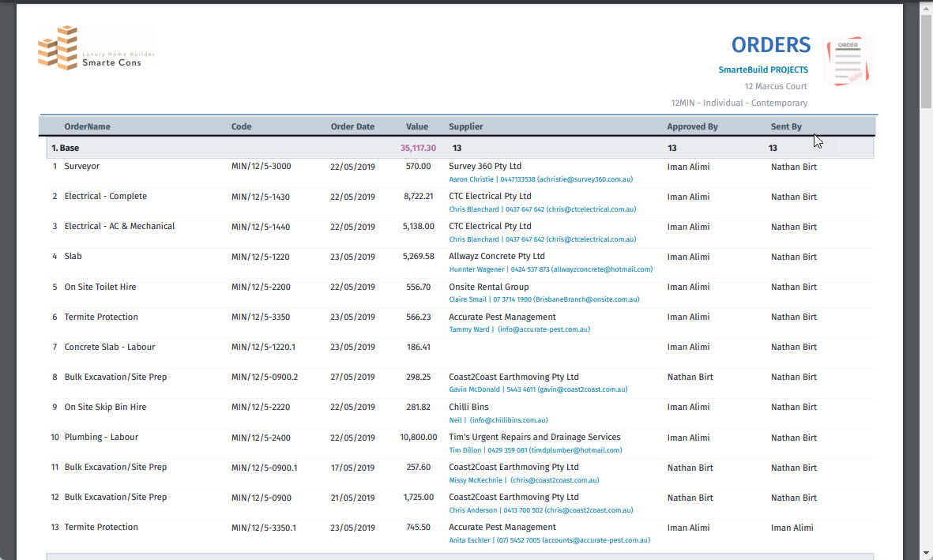Viewport: 933px width, 560px height.
Task: Click achristie@survey360.com.au email link
Action: click(585, 179)
